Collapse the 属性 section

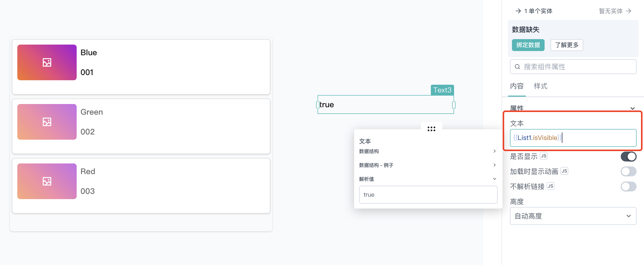pos(632,108)
